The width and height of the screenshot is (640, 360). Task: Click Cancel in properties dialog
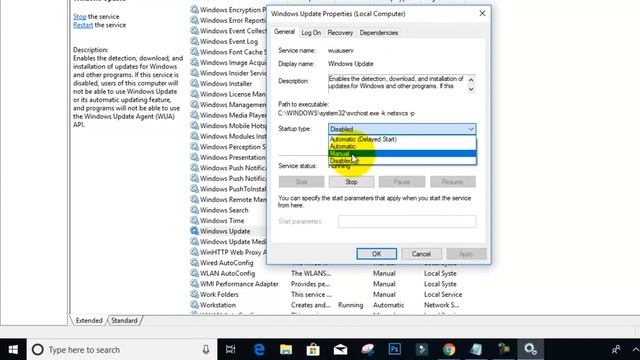coord(421,254)
